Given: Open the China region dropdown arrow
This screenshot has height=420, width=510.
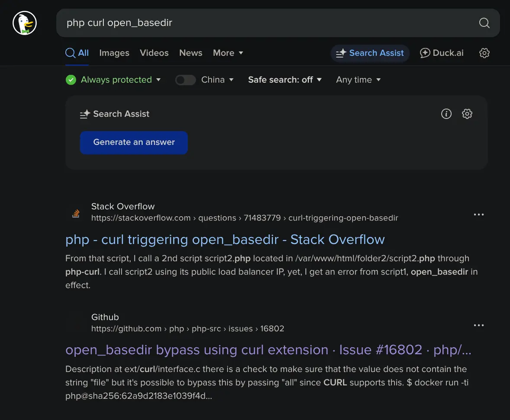Looking at the screenshot, I should [231, 80].
